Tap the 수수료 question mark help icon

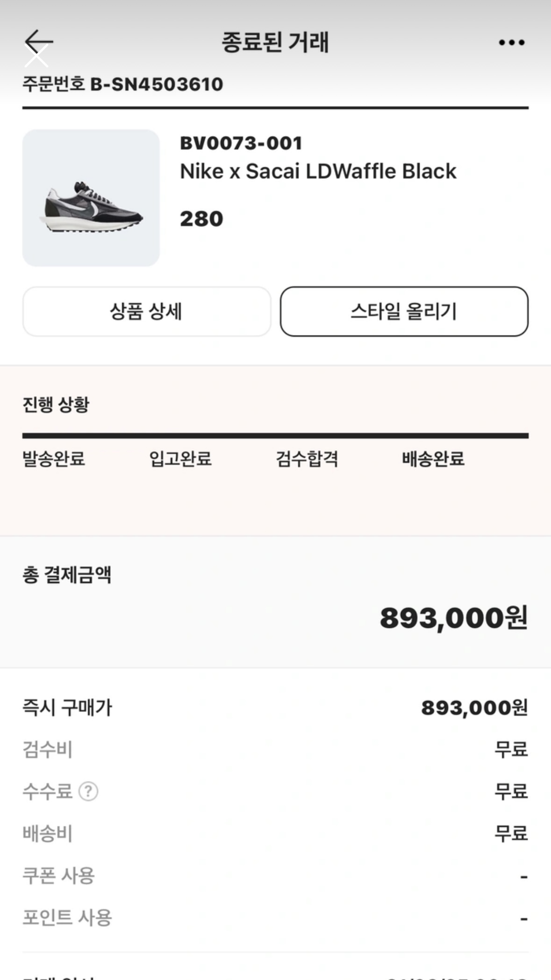coord(88,791)
